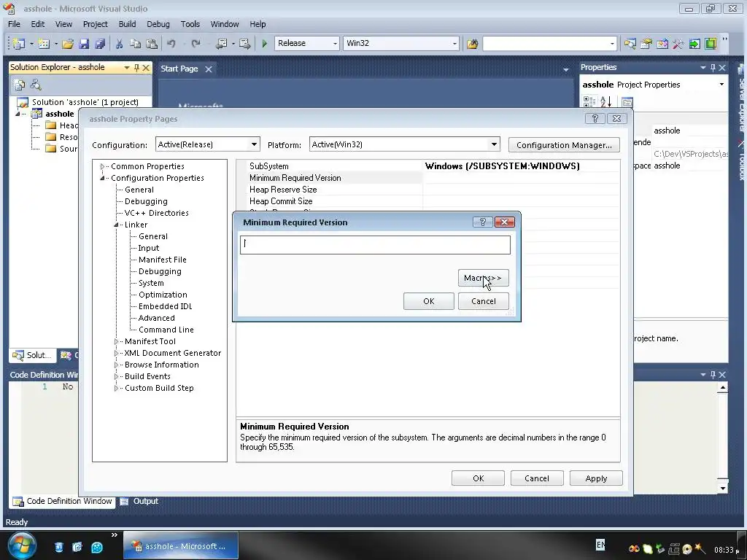
Task: Click the Paste clipboard icon
Action: (152, 43)
